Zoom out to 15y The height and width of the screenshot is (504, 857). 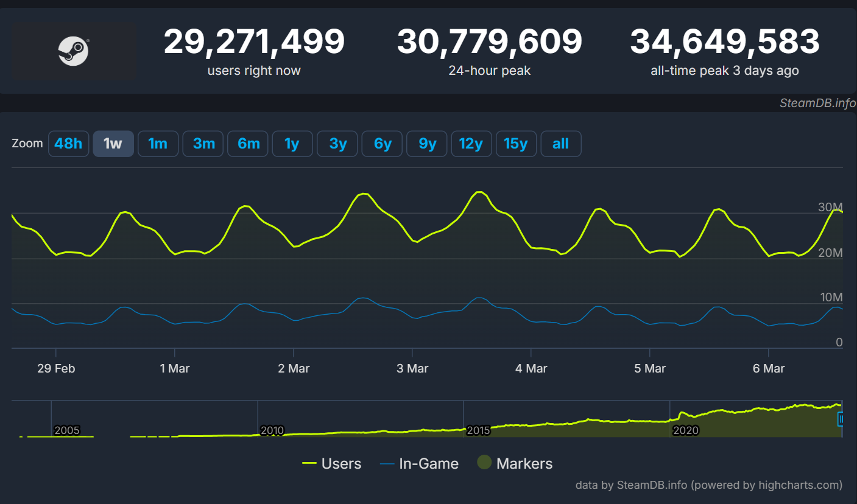coord(517,144)
